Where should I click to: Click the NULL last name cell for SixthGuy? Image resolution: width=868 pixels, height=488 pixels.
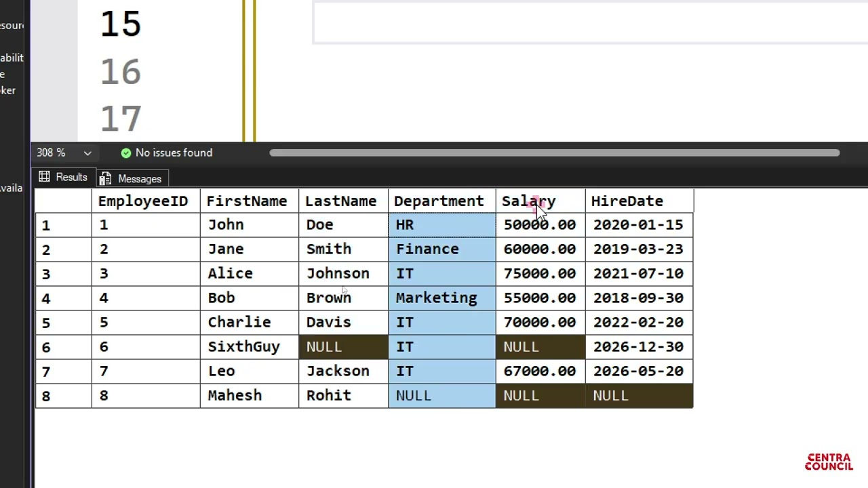pyautogui.click(x=343, y=347)
